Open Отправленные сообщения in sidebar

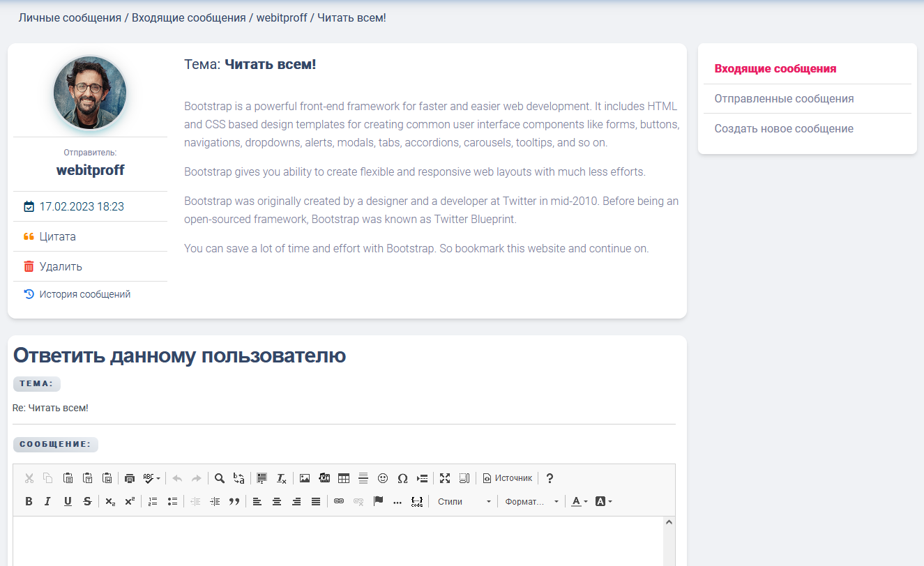(784, 99)
